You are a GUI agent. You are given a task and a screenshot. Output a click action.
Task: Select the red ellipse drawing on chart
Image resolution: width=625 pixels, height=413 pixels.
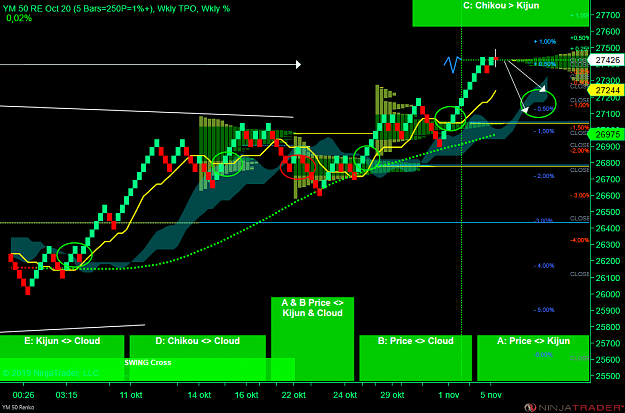click(298, 168)
